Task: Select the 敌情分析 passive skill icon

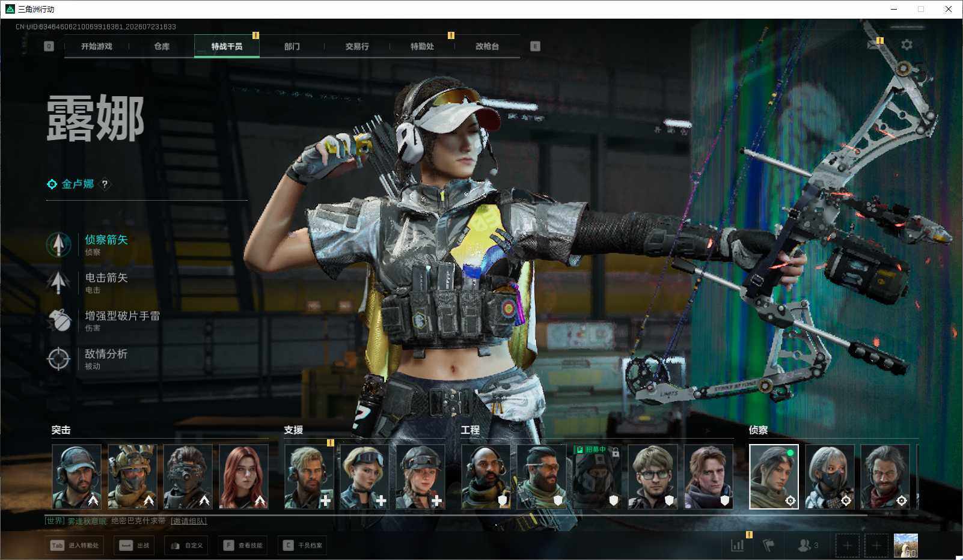Action: [x=58, y=359]
